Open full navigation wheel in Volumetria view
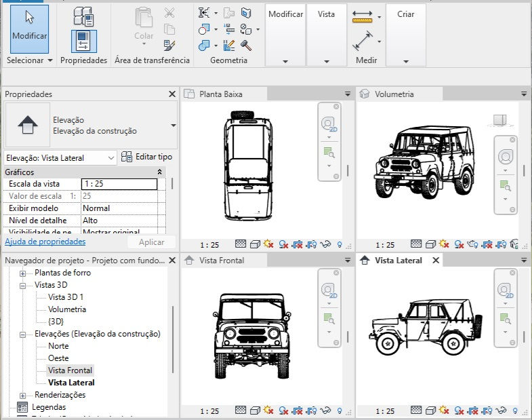This screenshot has width=532, height=420. [505, 157]
